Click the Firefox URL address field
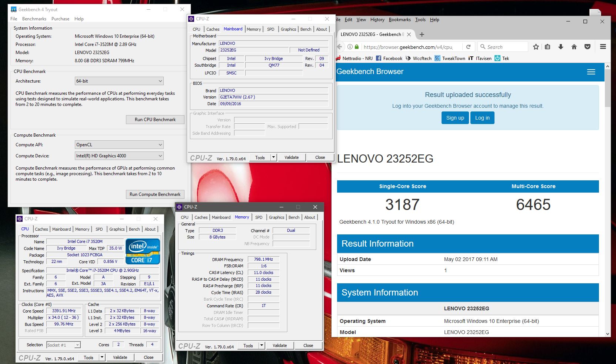This screenshot has height=364, width=616. pyautogui.click(x=408, y=47)
